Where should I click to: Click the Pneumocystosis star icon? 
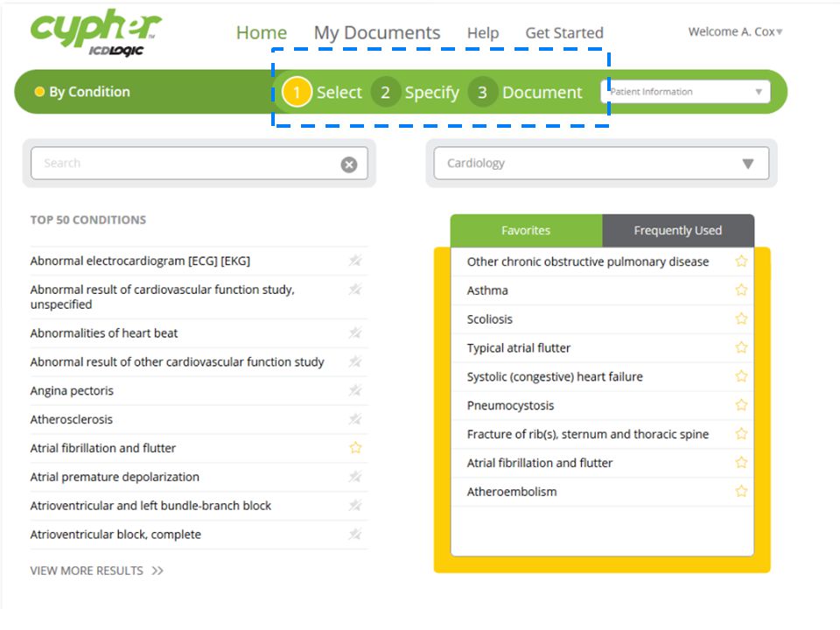tap(741, 405)
